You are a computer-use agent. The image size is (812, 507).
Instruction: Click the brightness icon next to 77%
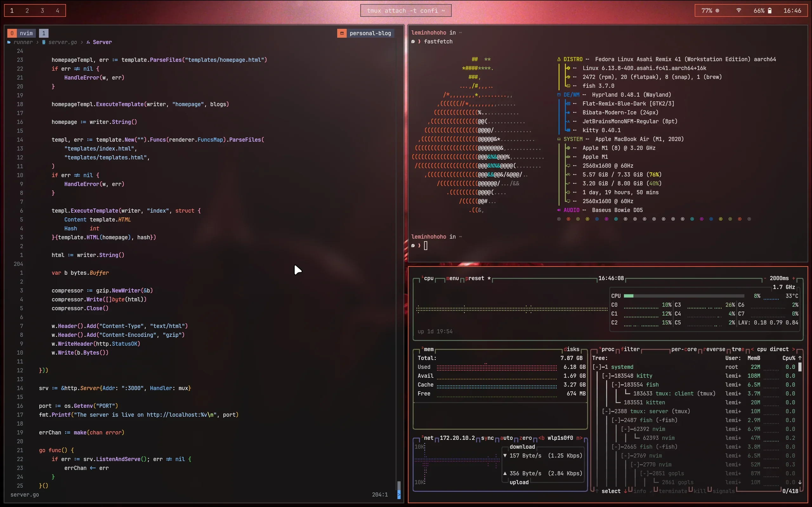717,10
